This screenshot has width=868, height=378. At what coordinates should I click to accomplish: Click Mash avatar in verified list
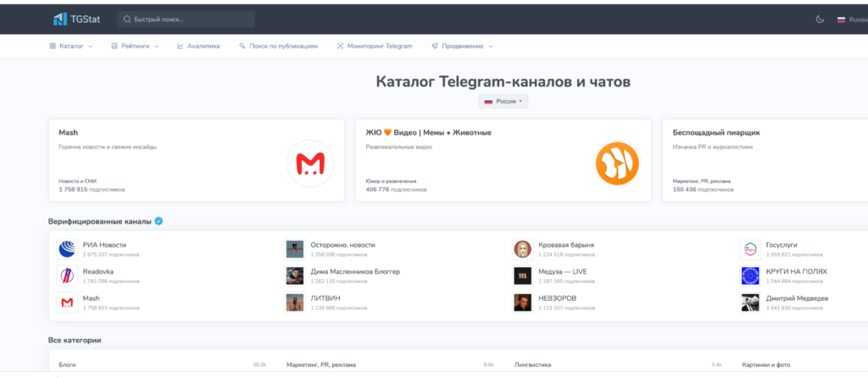[67, 303]
